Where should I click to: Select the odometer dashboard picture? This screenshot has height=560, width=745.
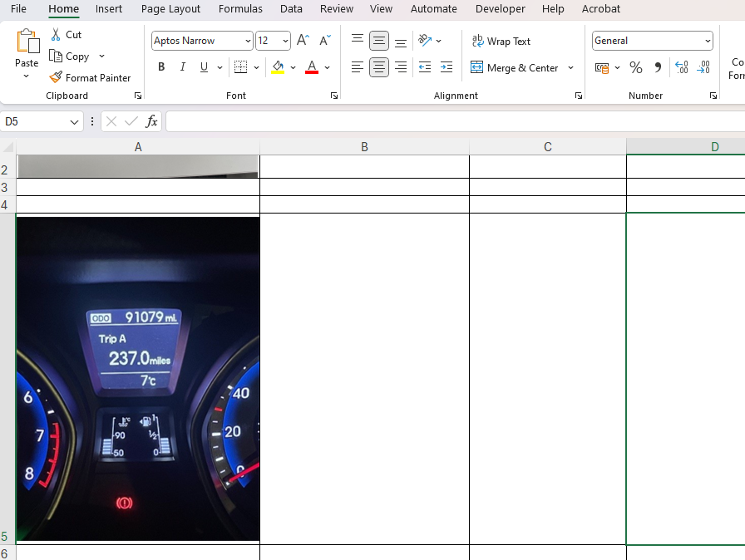(138, 378)
